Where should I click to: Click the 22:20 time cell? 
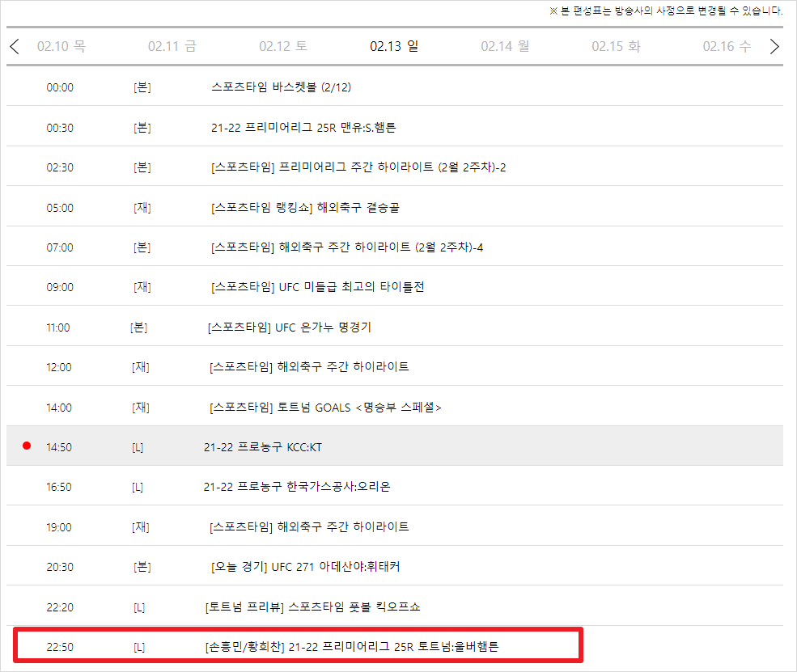(60, 607)
